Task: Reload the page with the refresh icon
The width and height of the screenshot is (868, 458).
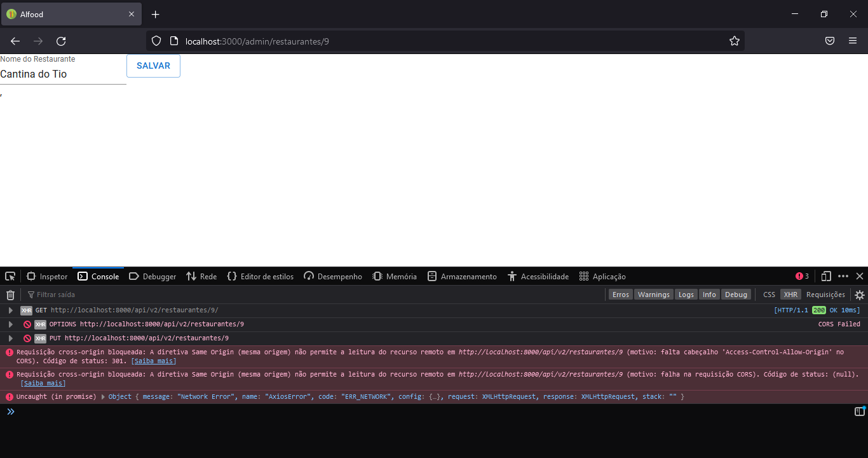Action: pyautogui.click(x=61, y=41)
